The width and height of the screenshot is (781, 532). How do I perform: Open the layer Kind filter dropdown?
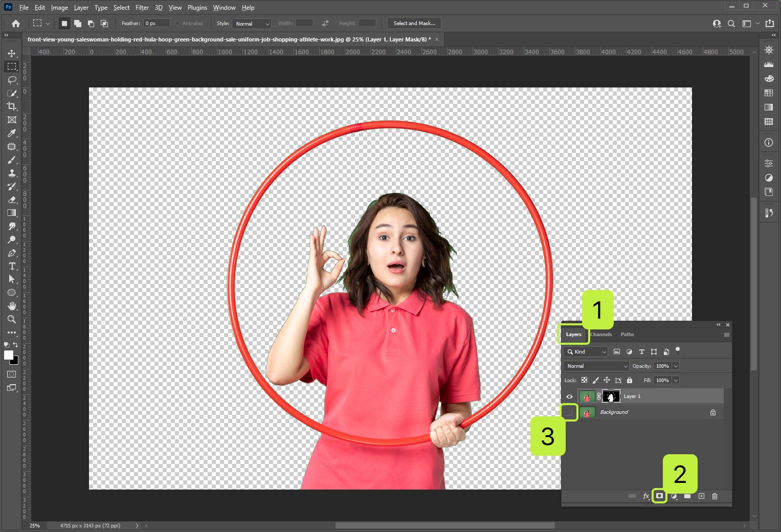(x=586, y=352)
